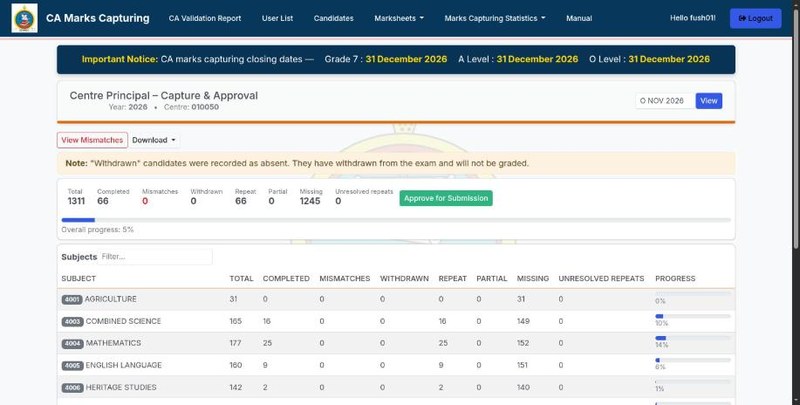
Task: Click the crest logo in navbar
Action: coord(24,18)
